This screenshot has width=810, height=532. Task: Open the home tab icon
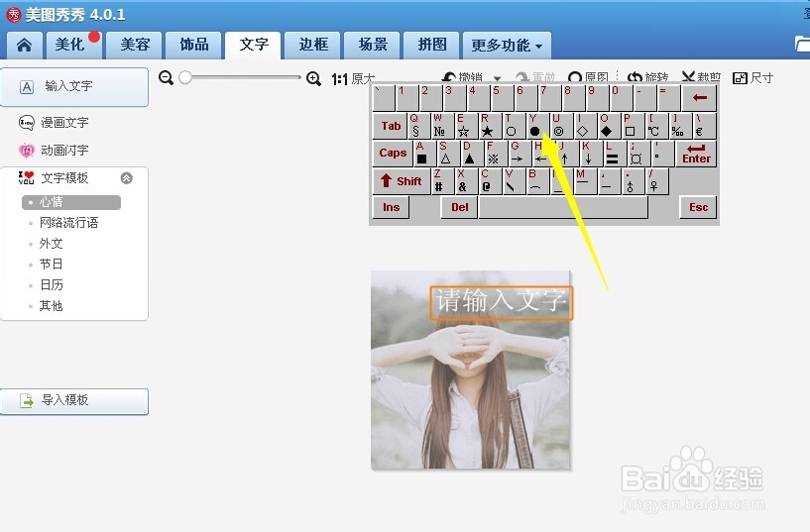point(24,45)
